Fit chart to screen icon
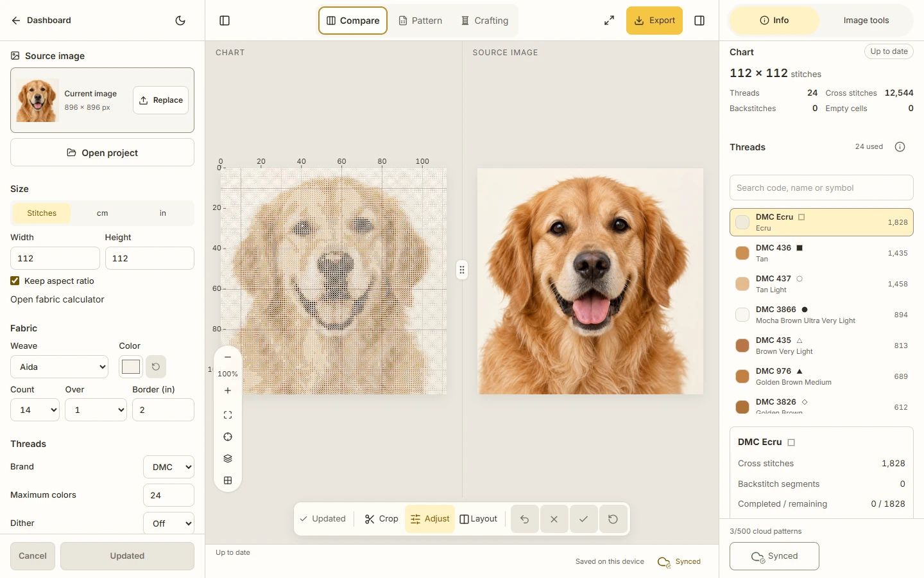 pos(228,415)
